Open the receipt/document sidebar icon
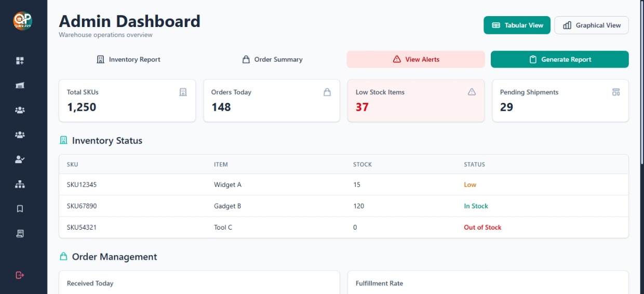The width and height of the screenshot is (644, 294). point(20,233)
